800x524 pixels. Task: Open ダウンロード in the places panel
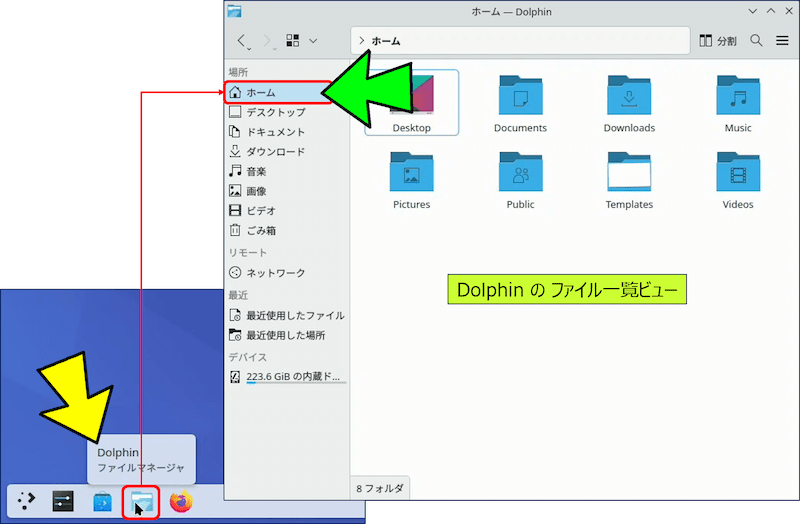(287, 152)
